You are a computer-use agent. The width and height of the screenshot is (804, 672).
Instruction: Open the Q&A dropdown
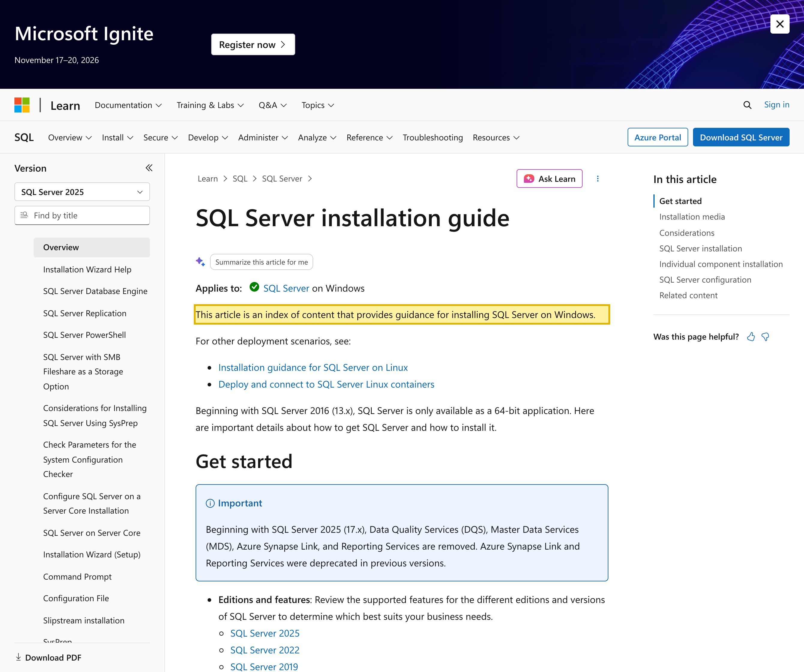tap(273, 105)
